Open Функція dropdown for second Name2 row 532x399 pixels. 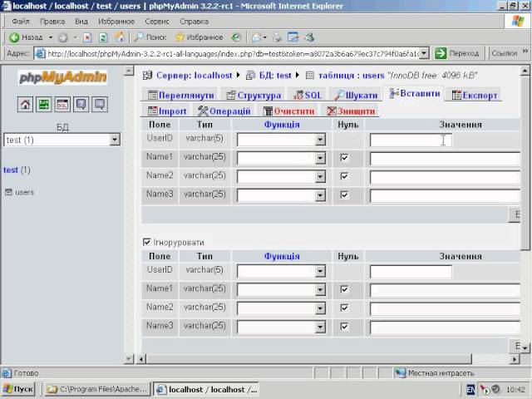pos(282,308)
